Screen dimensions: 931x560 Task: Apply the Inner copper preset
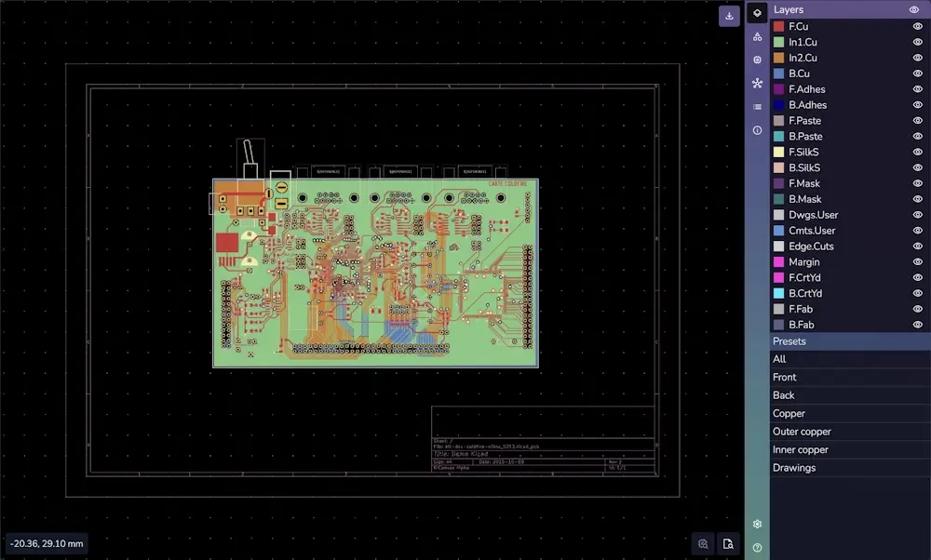[x=800, y=450]
